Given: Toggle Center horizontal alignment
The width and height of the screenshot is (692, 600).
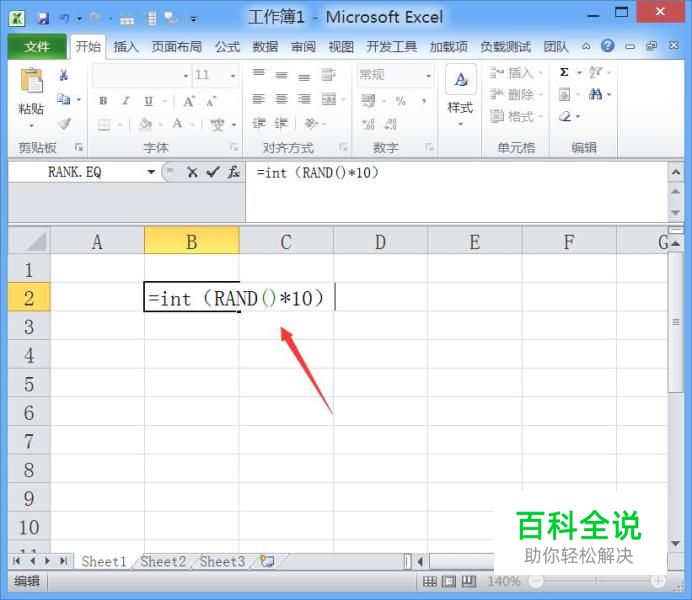Looking at the screenshot, I should [281, 99].
